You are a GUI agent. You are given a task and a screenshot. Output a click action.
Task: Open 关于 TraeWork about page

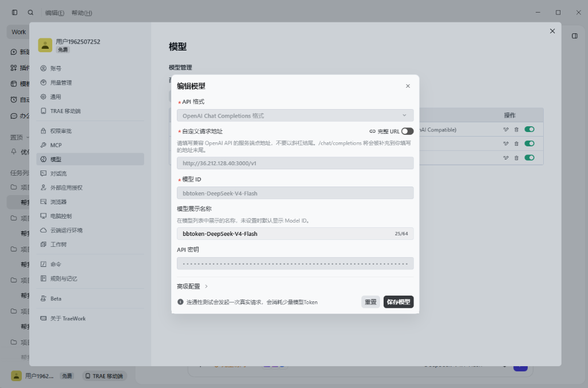[90, 319]
